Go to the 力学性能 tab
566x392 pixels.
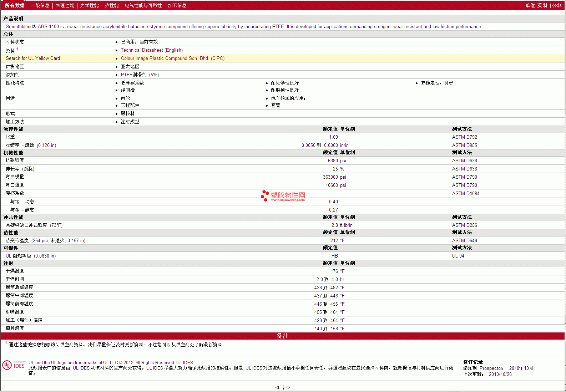89,6
